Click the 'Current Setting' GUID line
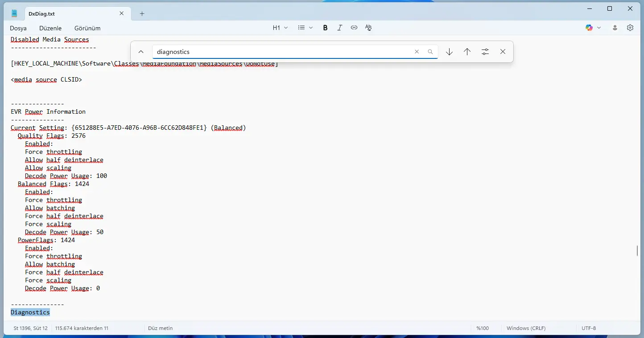644x338 pixels. pyautogui.click(x=128, y=128)
